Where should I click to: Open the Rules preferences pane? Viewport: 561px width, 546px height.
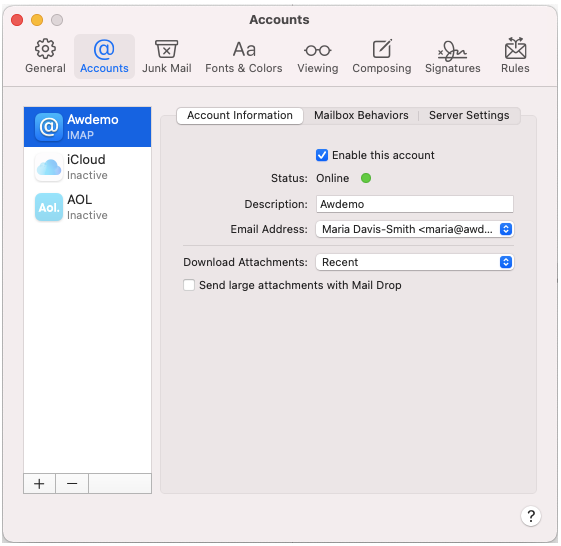point(515,56)
